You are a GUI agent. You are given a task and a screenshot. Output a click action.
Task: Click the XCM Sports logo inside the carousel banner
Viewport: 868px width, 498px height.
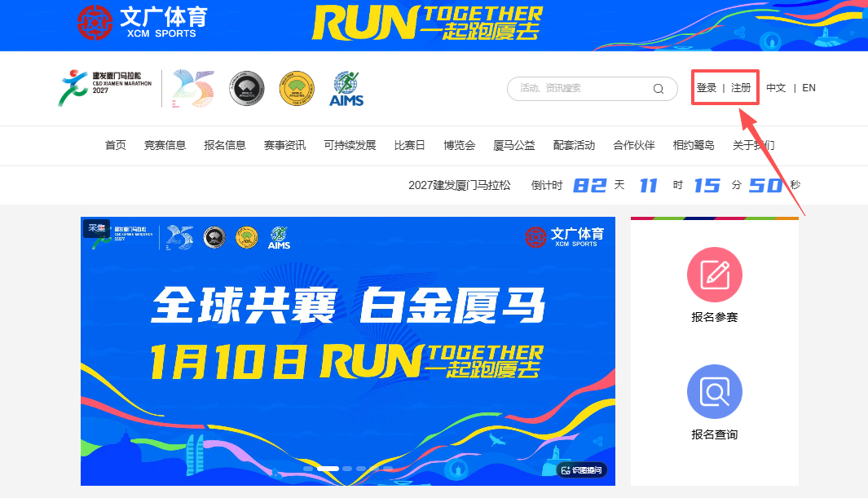click(565, 237)
